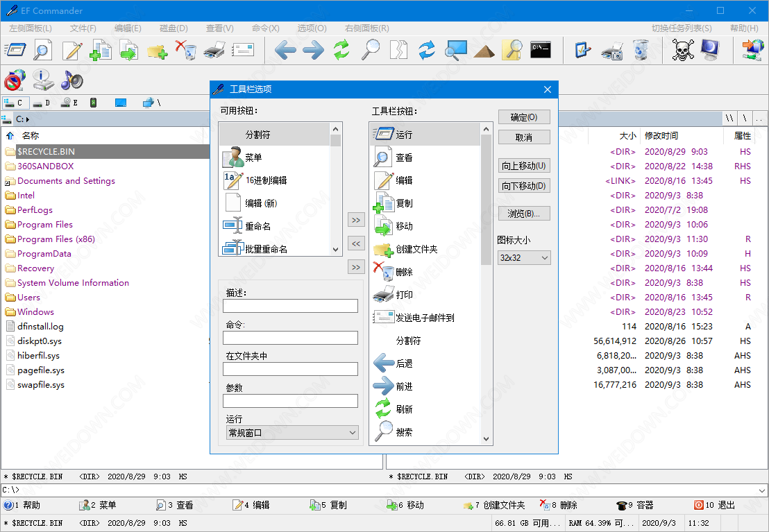Select Delete (删除) in toolbar buttons list

[425, 272]
